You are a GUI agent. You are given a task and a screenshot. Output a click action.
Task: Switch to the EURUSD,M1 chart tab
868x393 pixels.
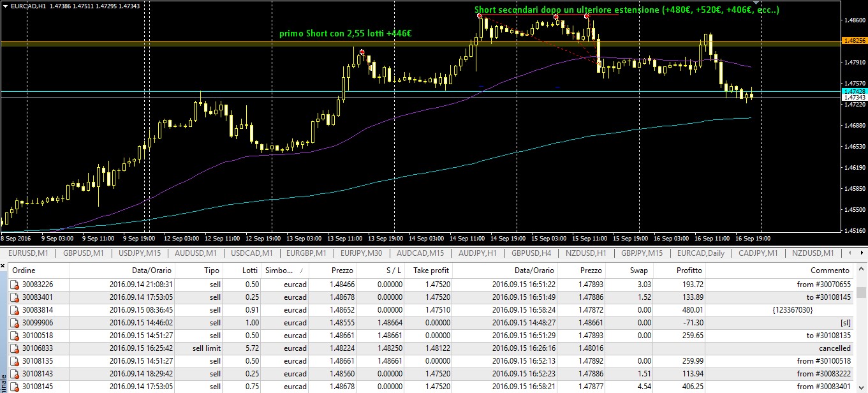point(29,253)
